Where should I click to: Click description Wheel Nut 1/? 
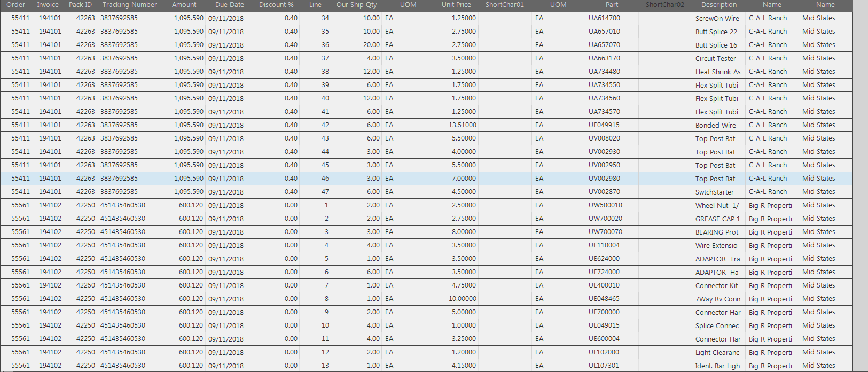coord(717,205)
